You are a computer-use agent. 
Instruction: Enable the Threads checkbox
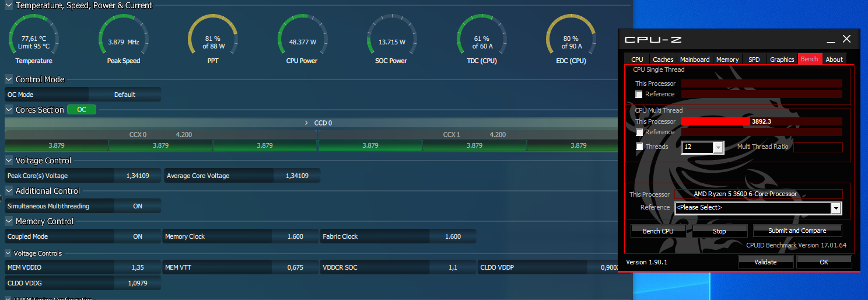pyautogui.click(x=639, y=147)
